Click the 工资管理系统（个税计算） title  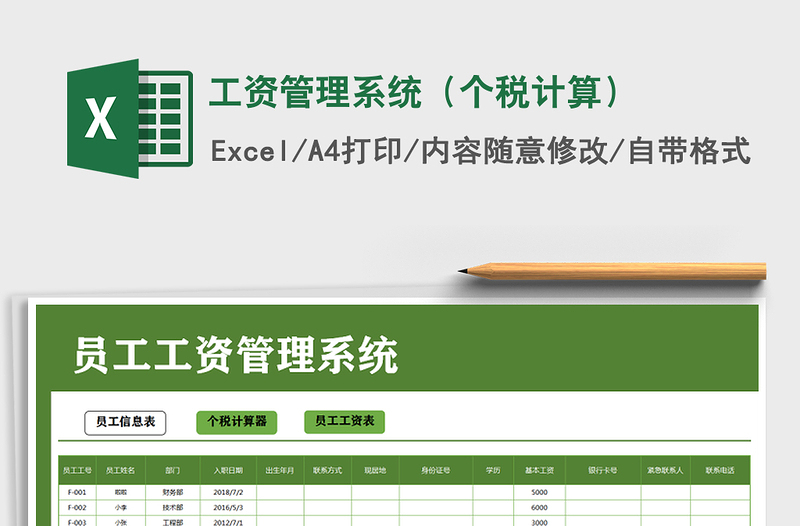point(420,93)
